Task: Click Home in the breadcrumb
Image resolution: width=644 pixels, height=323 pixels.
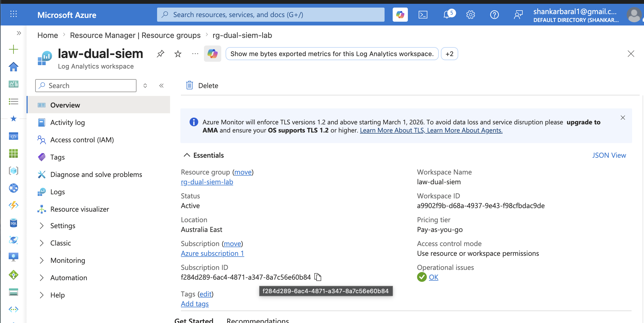Action: [48, 35]
